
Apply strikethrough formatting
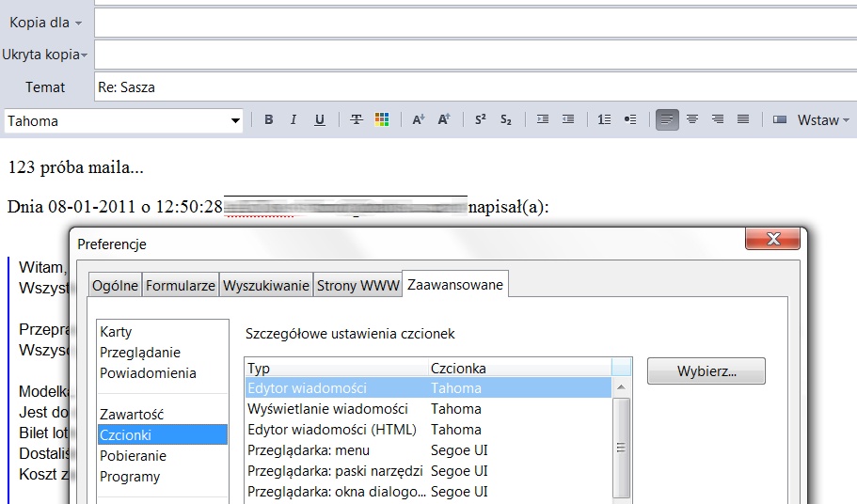(x=357, y=120)
